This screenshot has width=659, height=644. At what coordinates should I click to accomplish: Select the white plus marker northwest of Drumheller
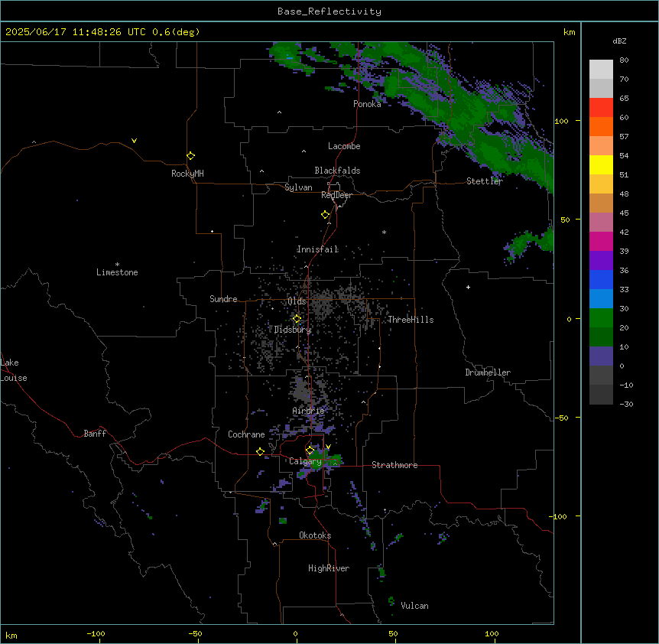pyautogui.click(x=468, y=287)
